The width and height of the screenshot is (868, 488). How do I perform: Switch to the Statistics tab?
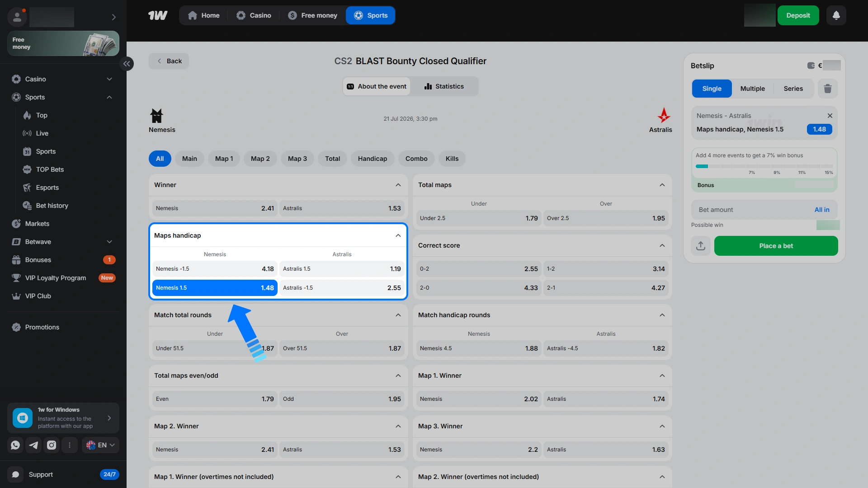(x=444, y=86)
